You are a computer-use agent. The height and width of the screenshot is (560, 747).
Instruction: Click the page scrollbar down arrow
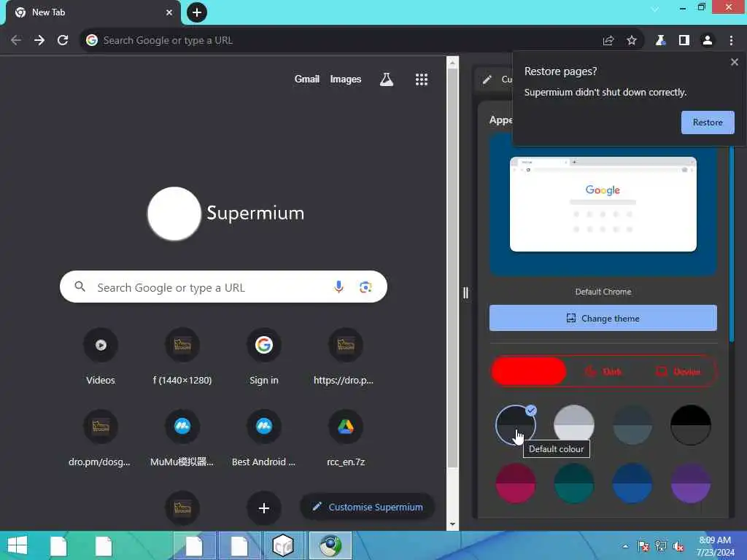coord(452,524)
